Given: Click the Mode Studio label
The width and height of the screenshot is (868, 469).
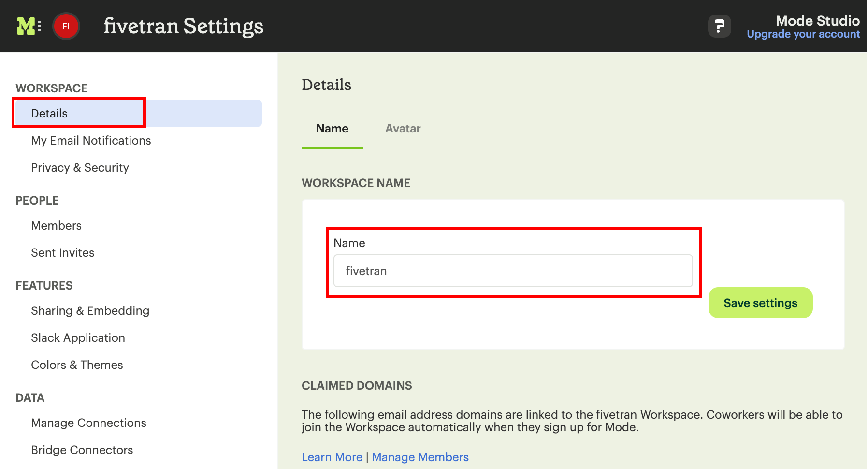Looking at the screenshot, I should pyautogui.click(x=817, y=21).
